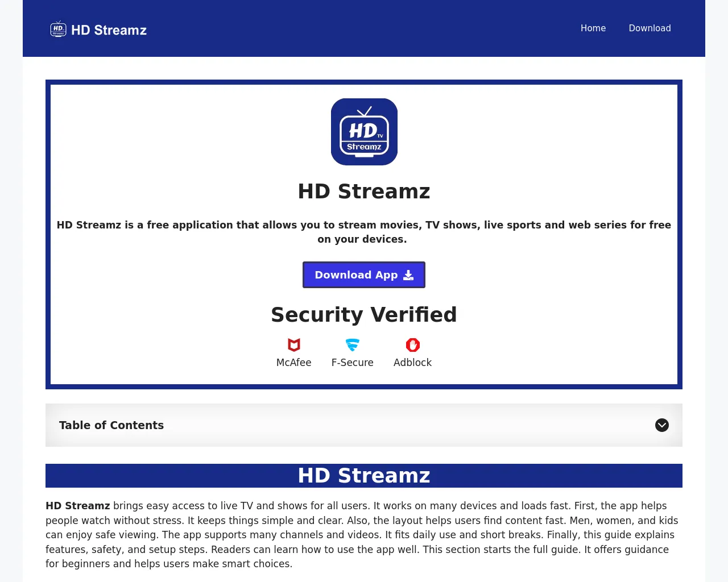This screenshot has width=728, height=582.
Task: Click the HD Streamz site title in the header
Action: (x=109, y=30)
